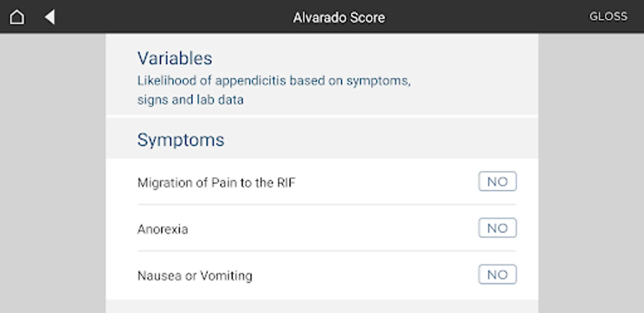Click the divider below Migration of Pain

[x=326, y=205]
